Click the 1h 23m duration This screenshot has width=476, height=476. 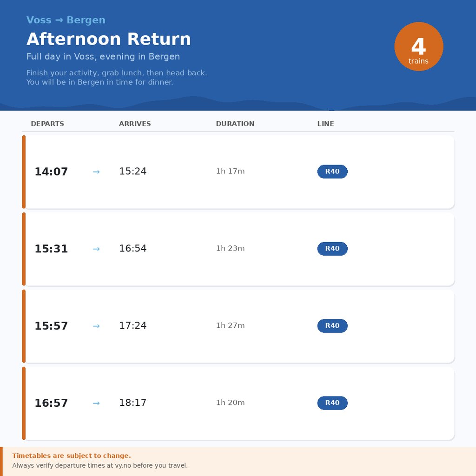click(x=230, y=249)
